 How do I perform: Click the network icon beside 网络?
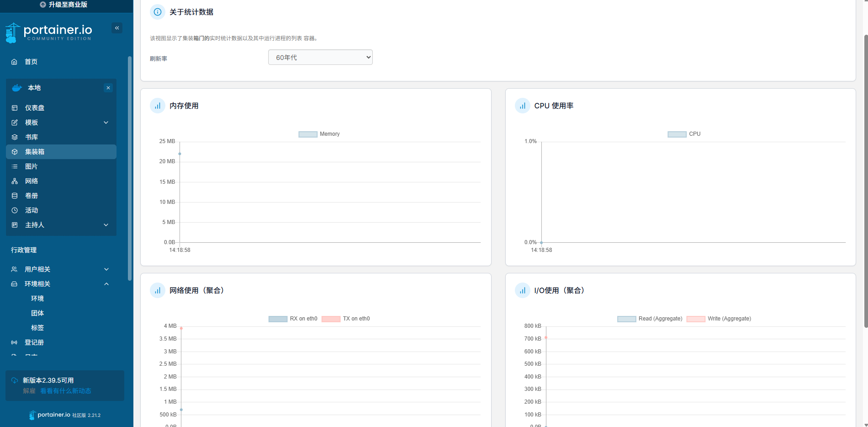pyautogui.click(x=15, y=181)
